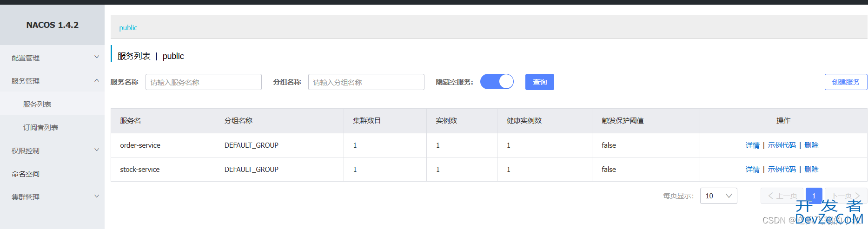Select the public namespace tab
The height and width of the screenshot is (229, 868).
point(128,28)
